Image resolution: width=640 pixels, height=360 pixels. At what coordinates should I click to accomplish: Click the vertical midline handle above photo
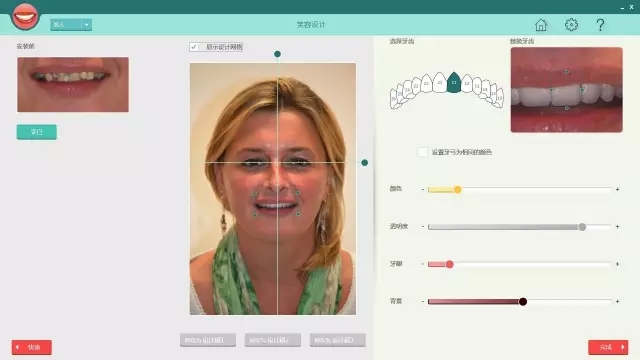(x=278, y=54)
